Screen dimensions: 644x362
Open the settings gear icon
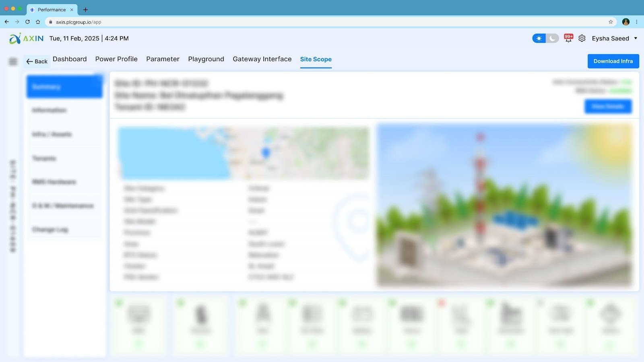pos(582,38)
